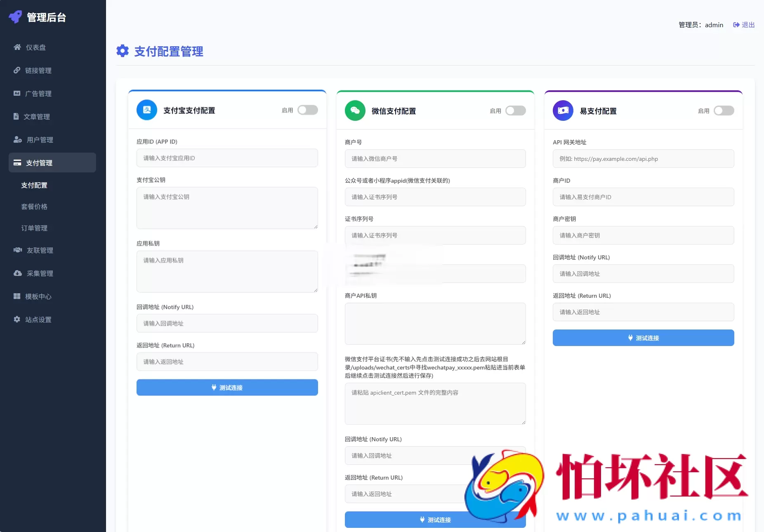Click the WeChat Pay logo icon

tap(355, 110)
